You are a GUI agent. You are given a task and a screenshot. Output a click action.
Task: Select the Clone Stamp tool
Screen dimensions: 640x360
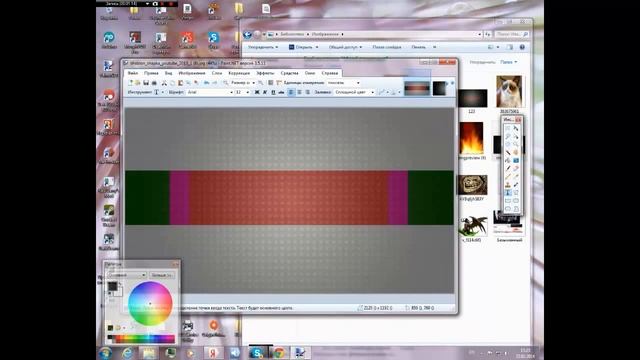pos(508,184)
